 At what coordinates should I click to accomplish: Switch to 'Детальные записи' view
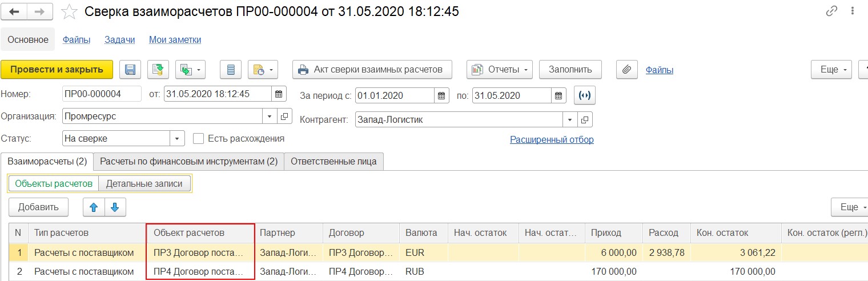point(144,183)
